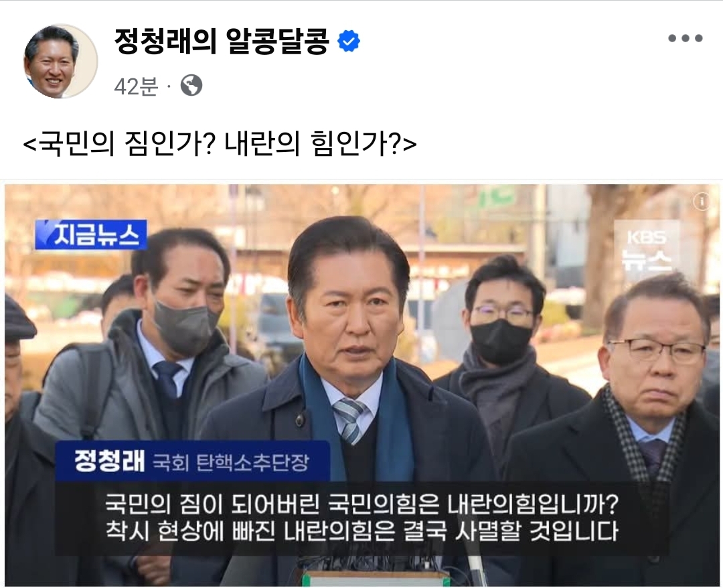This screenshot has width=723, height=588.
Task: Click subtitle line starting 착시 현상에 빠진
Action: (362, 531)
